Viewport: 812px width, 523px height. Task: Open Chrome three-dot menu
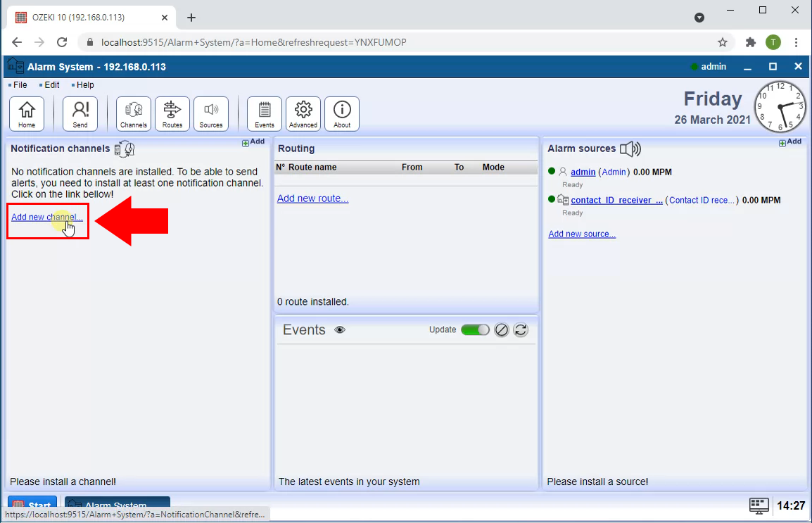797,42
